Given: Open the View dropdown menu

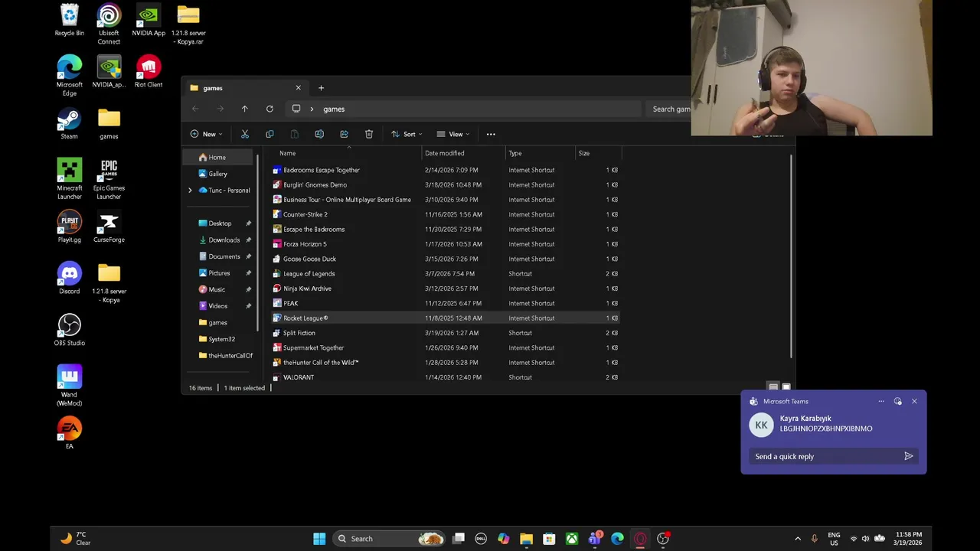Looking at the screenshot, I should (453, 134).
